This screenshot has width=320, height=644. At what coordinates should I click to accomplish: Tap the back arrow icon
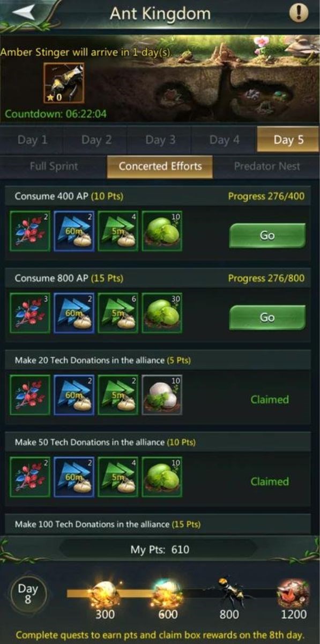tap(23, 13)
